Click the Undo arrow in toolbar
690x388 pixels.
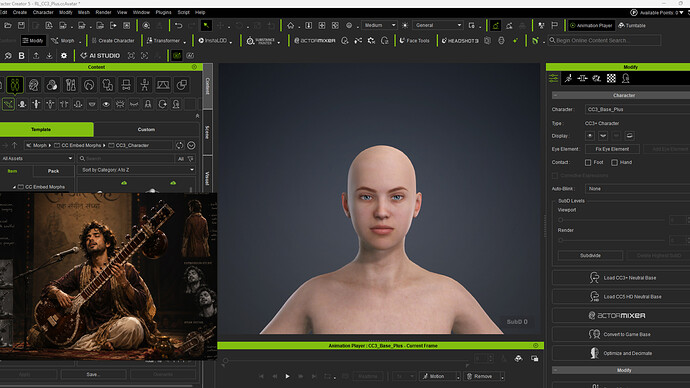pyautogui.click(x=178, y=26)
